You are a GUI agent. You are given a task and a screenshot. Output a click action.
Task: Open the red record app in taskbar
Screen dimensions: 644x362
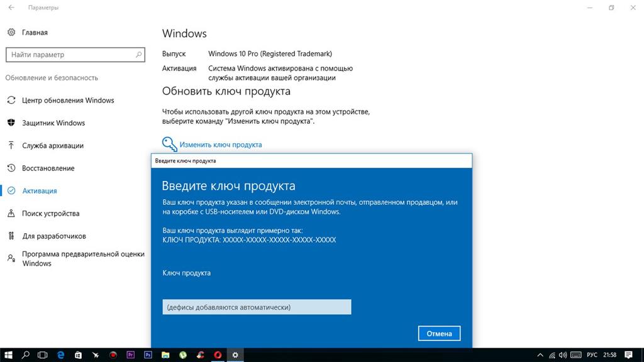pyautogui.click(x=113, y=355)
